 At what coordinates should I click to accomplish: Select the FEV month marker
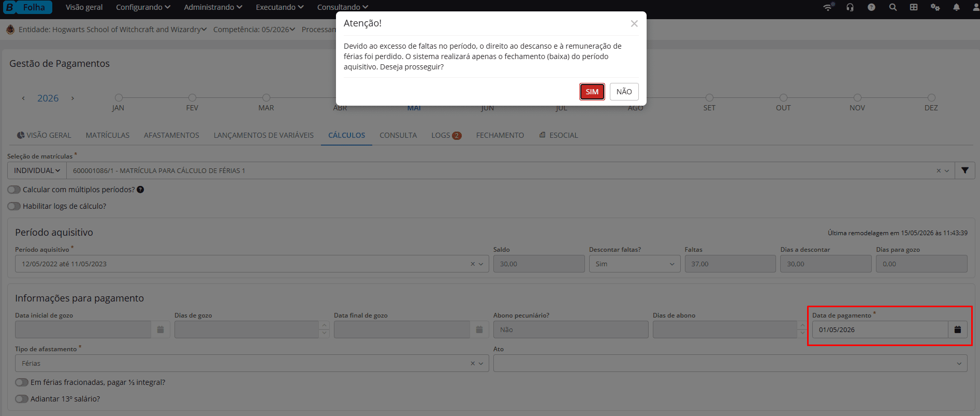point(192,97)
